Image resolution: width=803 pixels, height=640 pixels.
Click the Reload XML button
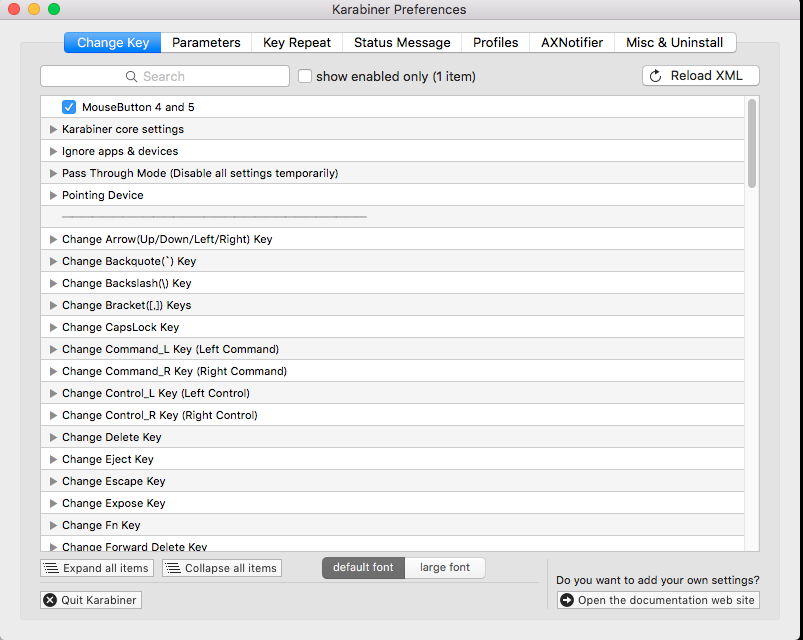[701, 76]
